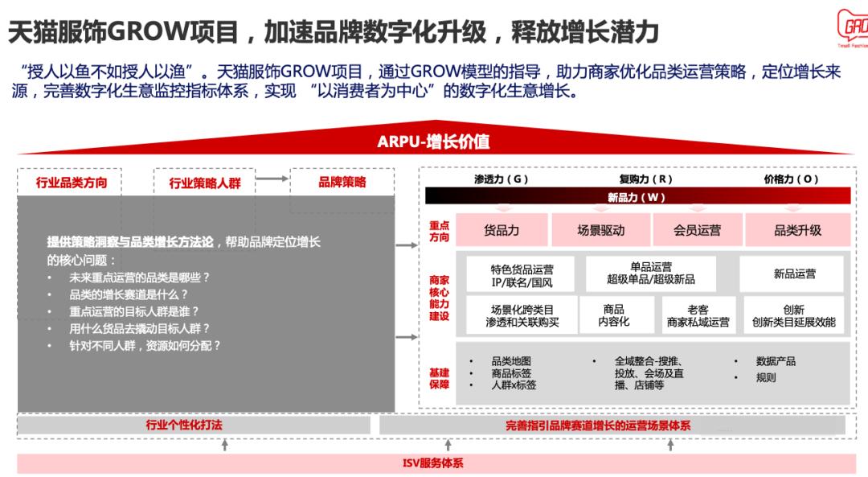Click the 针对不同人群，资源如何分配 question

[x=145, y=346]
